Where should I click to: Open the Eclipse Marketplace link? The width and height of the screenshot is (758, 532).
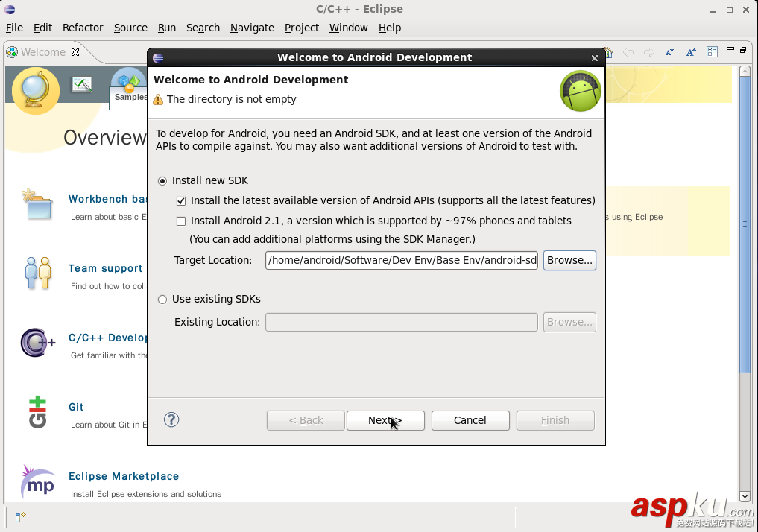124,476
